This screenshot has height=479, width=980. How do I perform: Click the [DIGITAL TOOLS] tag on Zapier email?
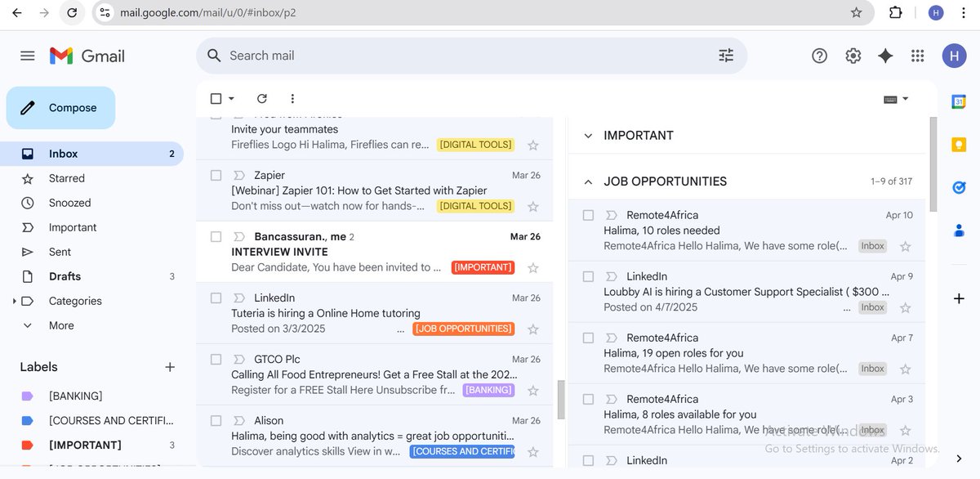pos(475,206)
